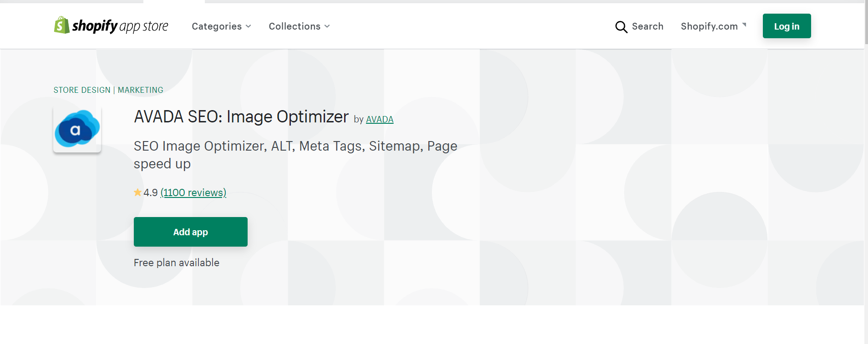Image resolution: width=868 pixels, height=344 pixels.
Task: Click the SEO Image Optimizer description text
Action: click(295, 155)
